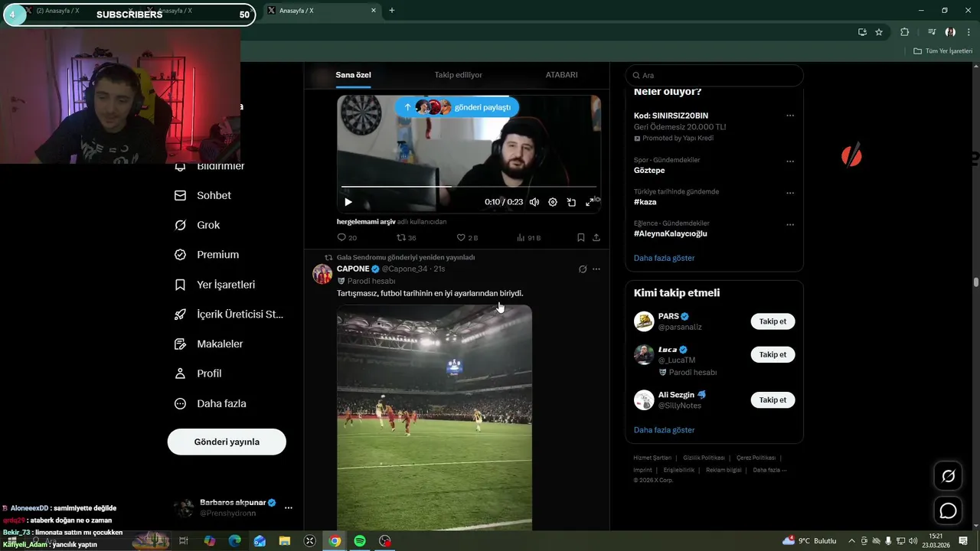980x551 pixels.
Task: Open floating Grok button
Action: [x=948, y=476]
